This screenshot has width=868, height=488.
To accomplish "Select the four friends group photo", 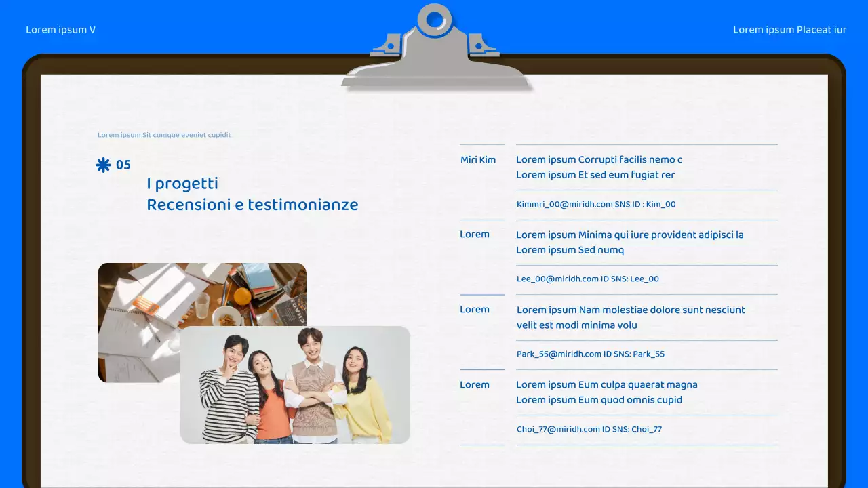I will click(x=296, y=385).
